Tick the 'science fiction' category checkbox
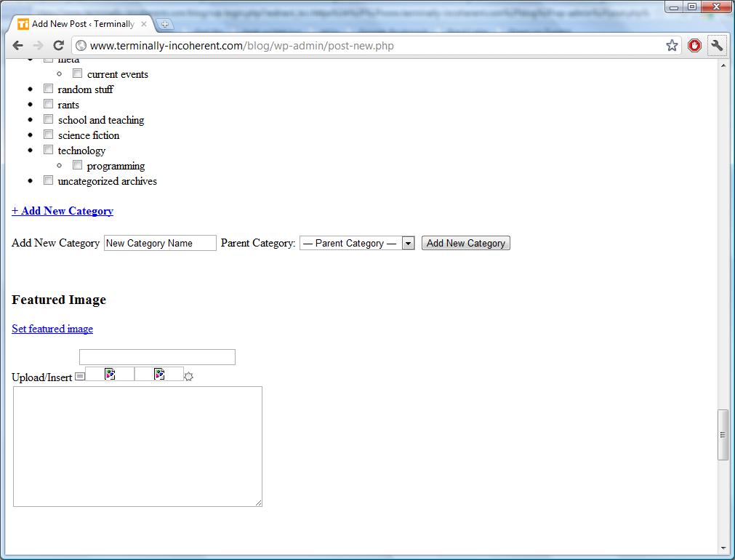 click(49, 135)
